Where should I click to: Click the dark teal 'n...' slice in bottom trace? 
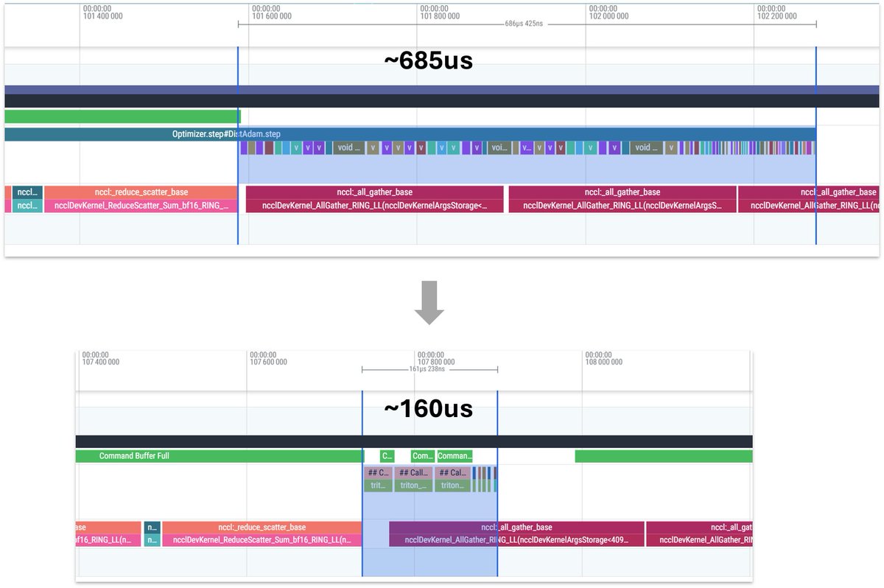(152, 528)
